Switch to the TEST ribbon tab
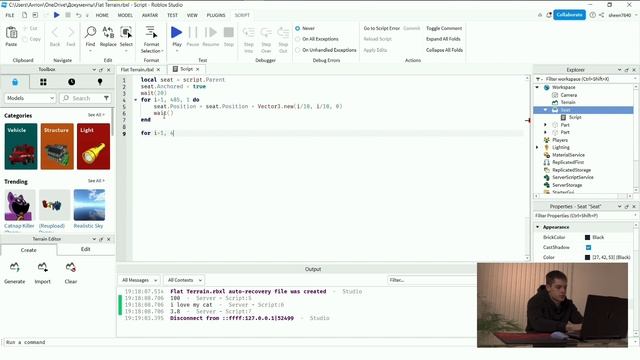Viewport: 640px width, 360px height. tap(172, 15)
